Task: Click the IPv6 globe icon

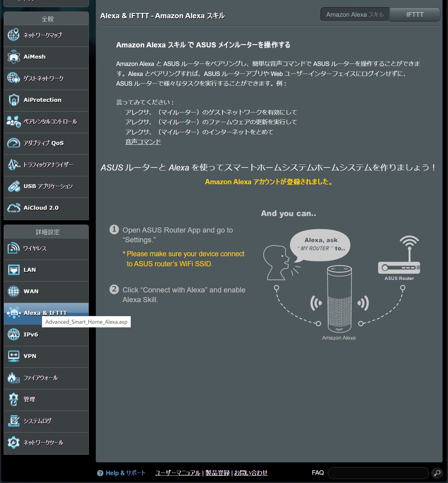Action: [x=13, y=335]
